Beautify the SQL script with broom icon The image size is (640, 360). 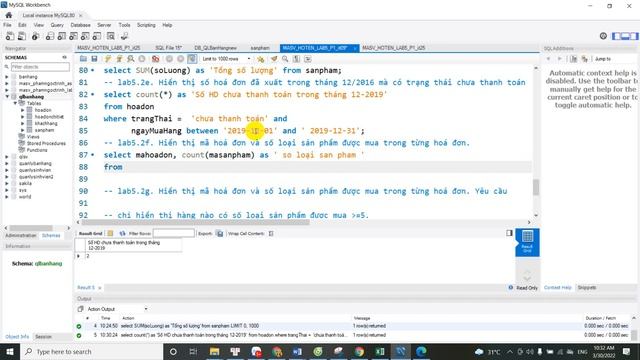pyautogui.click(x=274, y=59)
